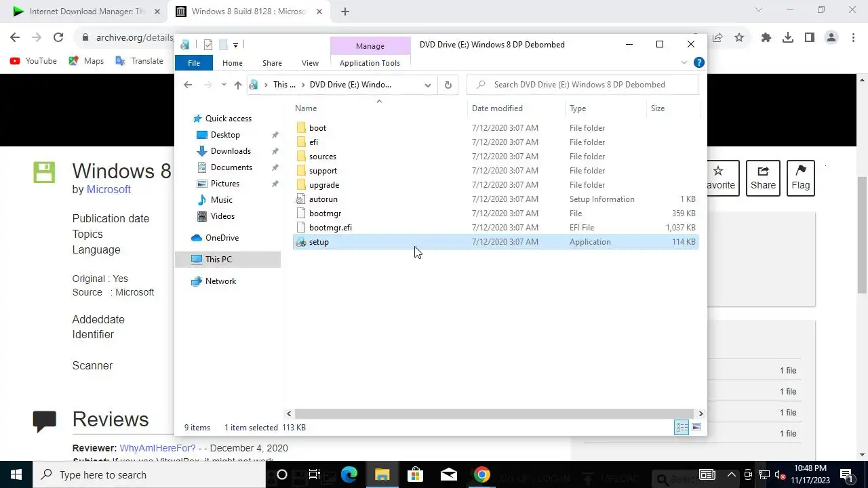Open the Windows Start menu
Screen dimensions: 868x488
click(16, 474)
